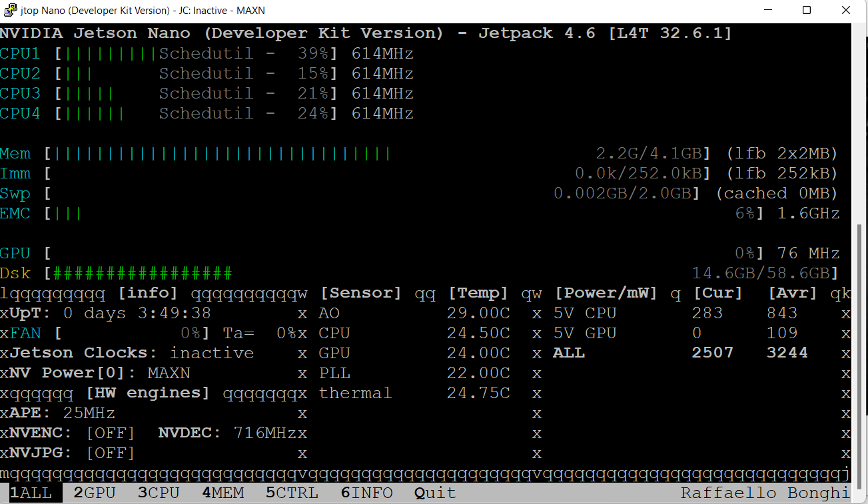Click the NVDEC 716MHz entry

tap(227, 433)
